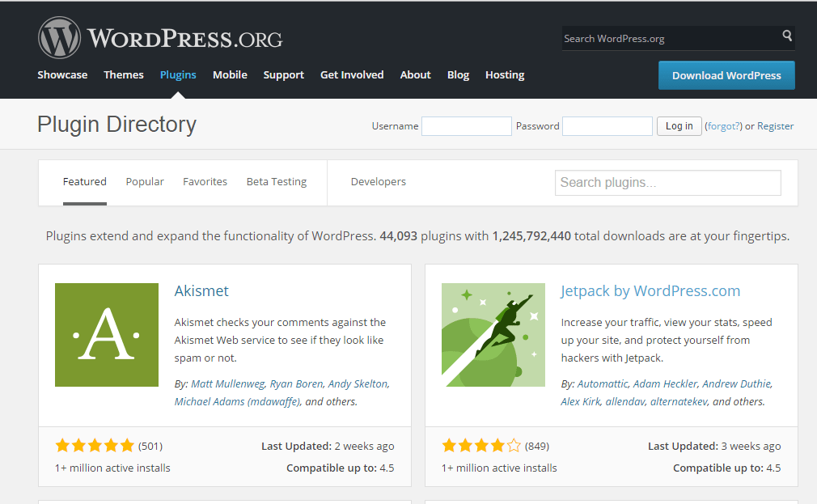Click the WordPress.org logo
This screenshot has width=817, height=504.
pos(160,37)
